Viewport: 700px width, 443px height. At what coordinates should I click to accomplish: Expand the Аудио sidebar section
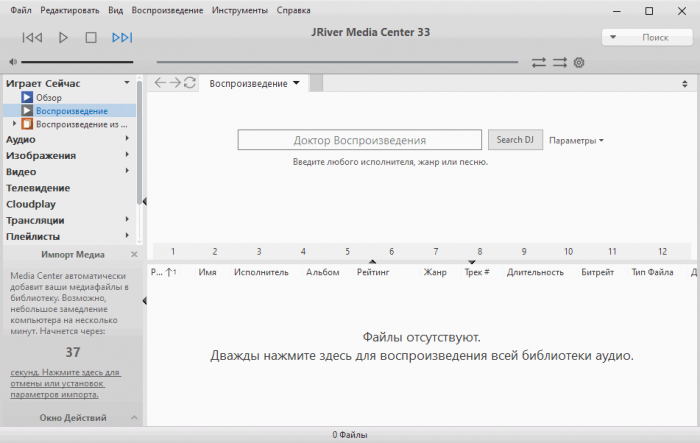click(x=127, y=140)
